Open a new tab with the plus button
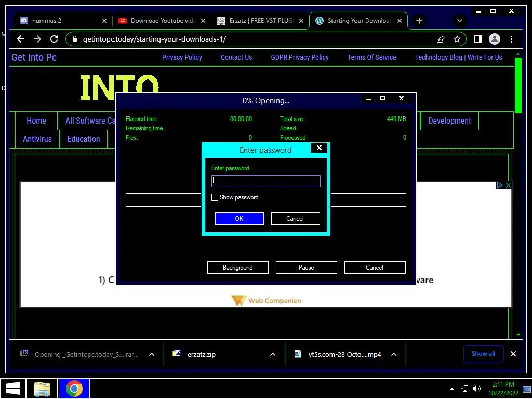The width and height of the screenshot is (532, 399). [419, 21]
